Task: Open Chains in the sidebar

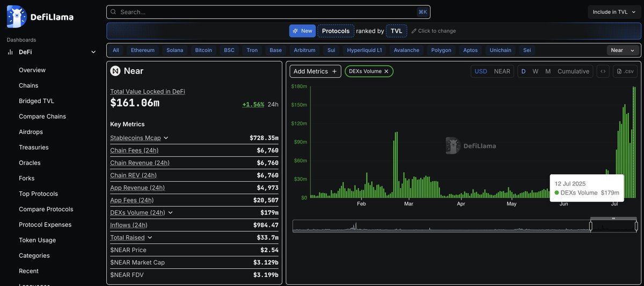Action: [28, 85]
